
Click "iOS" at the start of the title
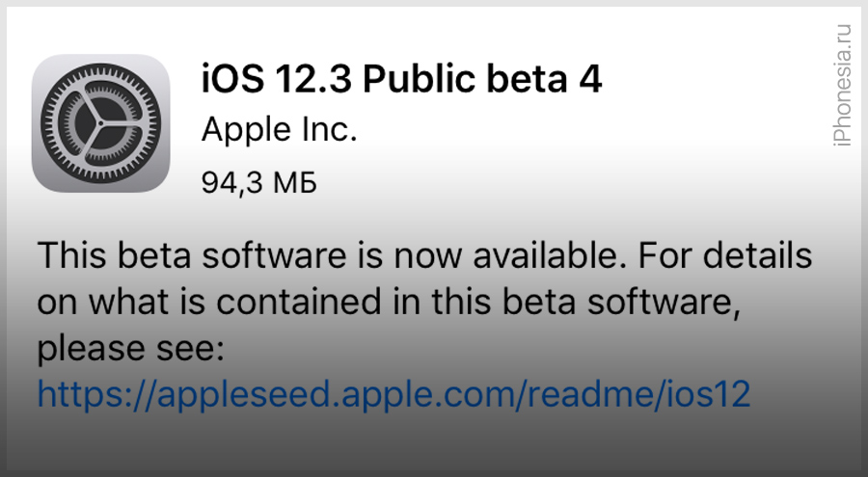point(232,79)
